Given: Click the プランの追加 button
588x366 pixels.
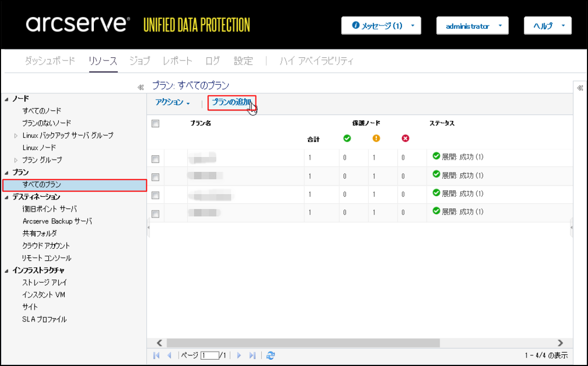Looking at the screenshot, I should (x=232, y=102).
